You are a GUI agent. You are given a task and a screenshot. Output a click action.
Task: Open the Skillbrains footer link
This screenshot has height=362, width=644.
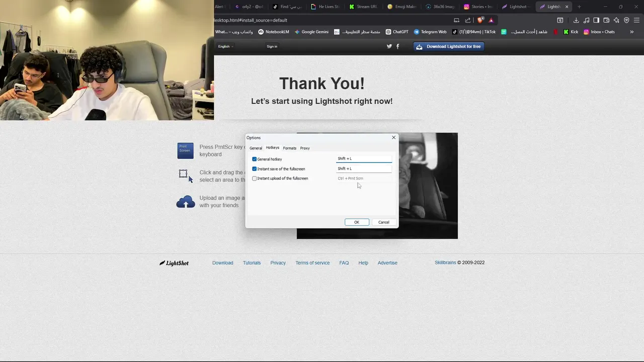click(445, 262)
